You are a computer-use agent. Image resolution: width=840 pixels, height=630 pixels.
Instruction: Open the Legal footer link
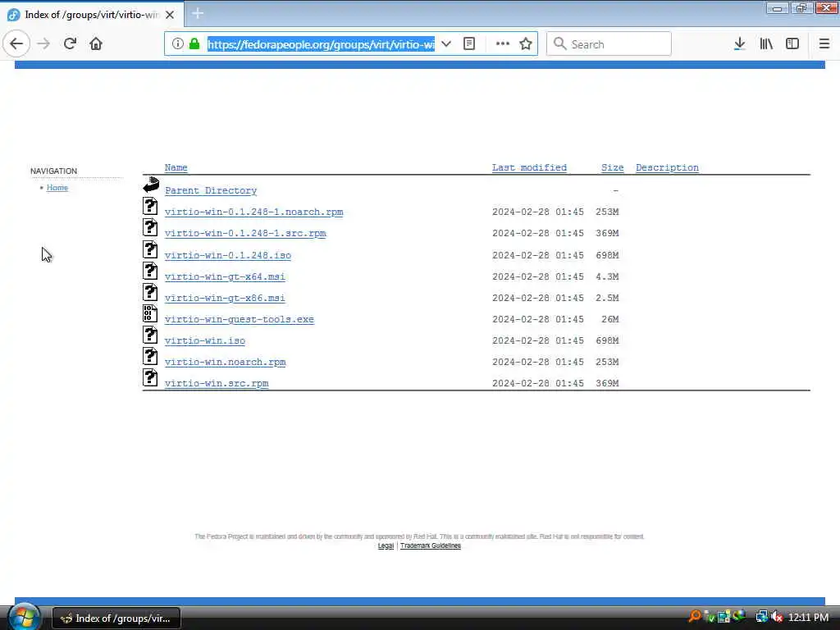[386, 546]
